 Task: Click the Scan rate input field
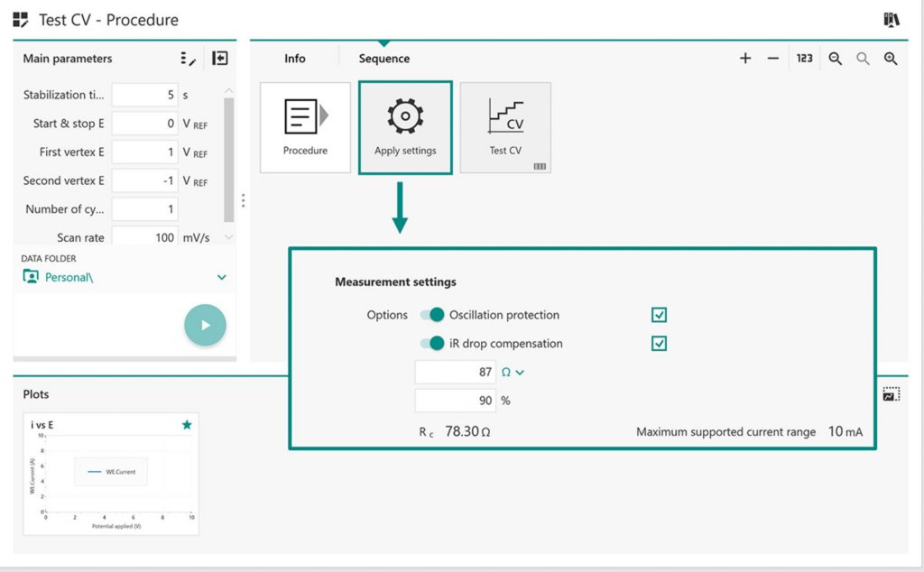pyautogui.click(x=145, y=235)
